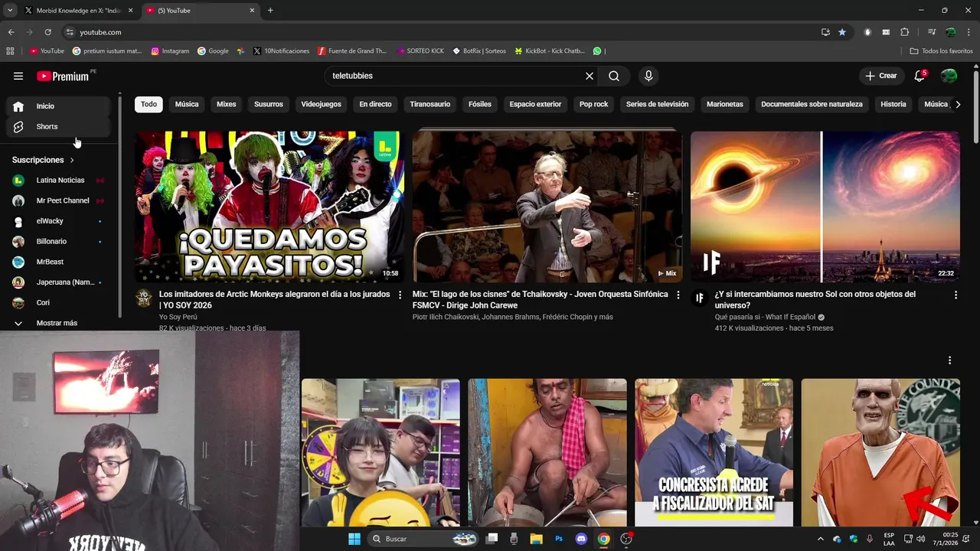Viewport: 980px width, 551px height.
Task: Open Chrome media controls icon
Action: pos(932,32)
